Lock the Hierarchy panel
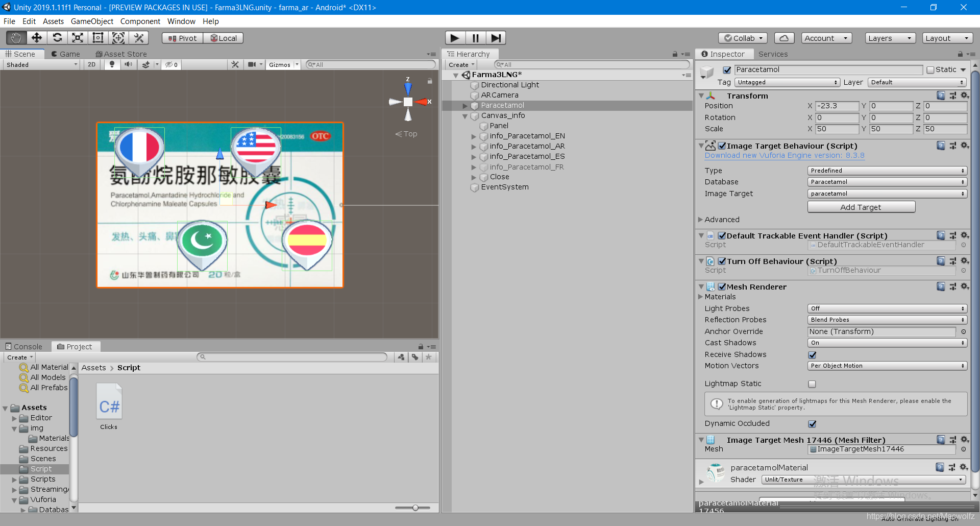The height and width of the screenshot is (526, 980). [x=675, y=54]
